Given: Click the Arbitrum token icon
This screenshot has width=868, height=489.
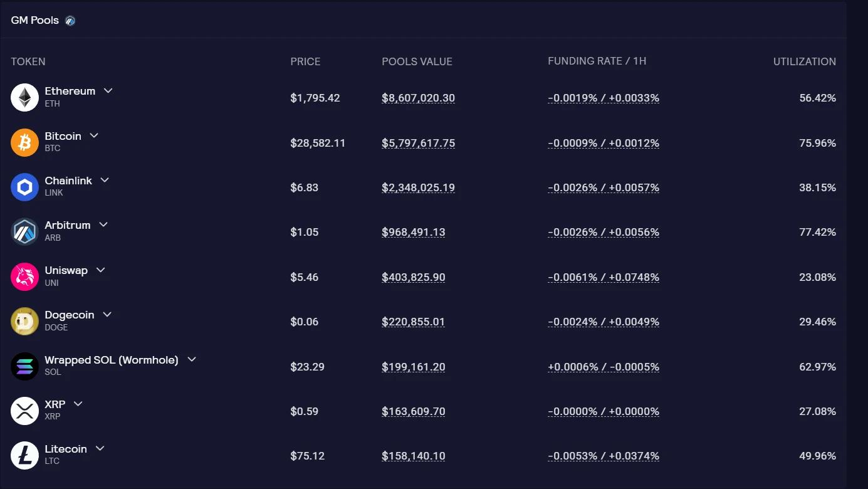Looking at the screenshot, I should 24,231.
